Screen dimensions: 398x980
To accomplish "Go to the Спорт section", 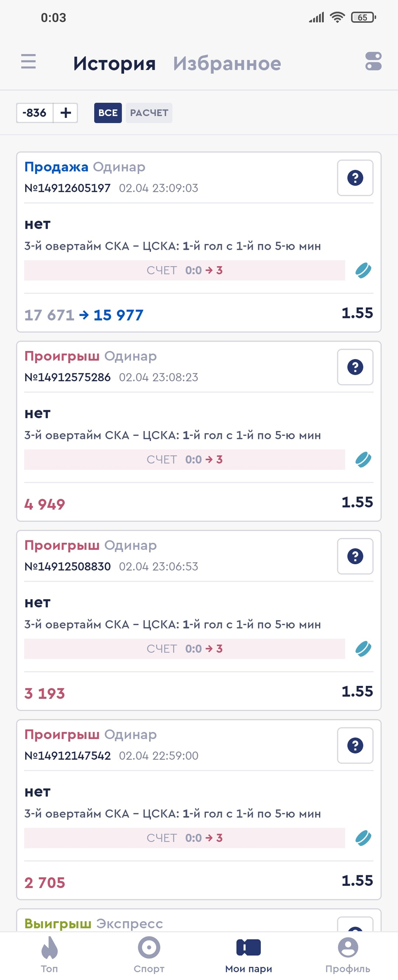I will pyautogui.click(x=149, y=955).
